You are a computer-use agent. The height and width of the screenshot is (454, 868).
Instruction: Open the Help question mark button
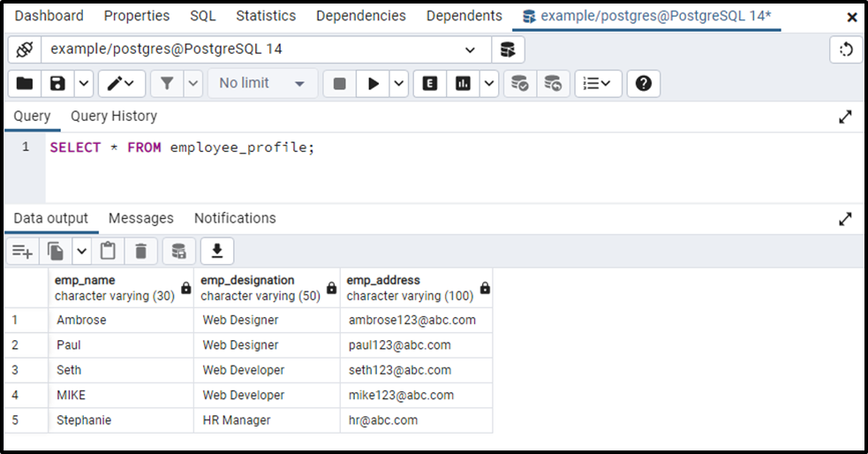point(643,84)
